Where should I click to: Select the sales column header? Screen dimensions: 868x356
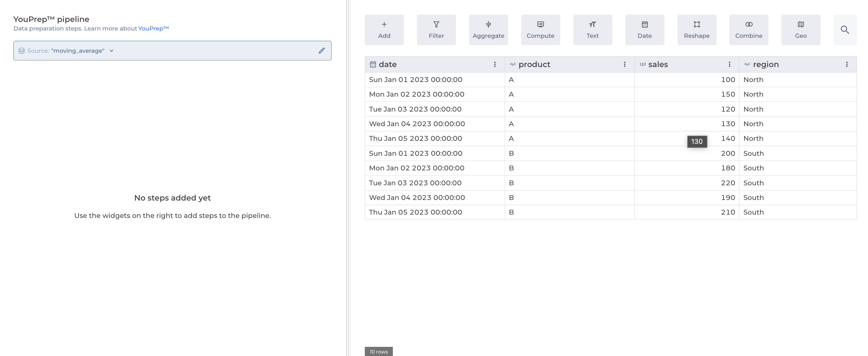click(658, 64)
